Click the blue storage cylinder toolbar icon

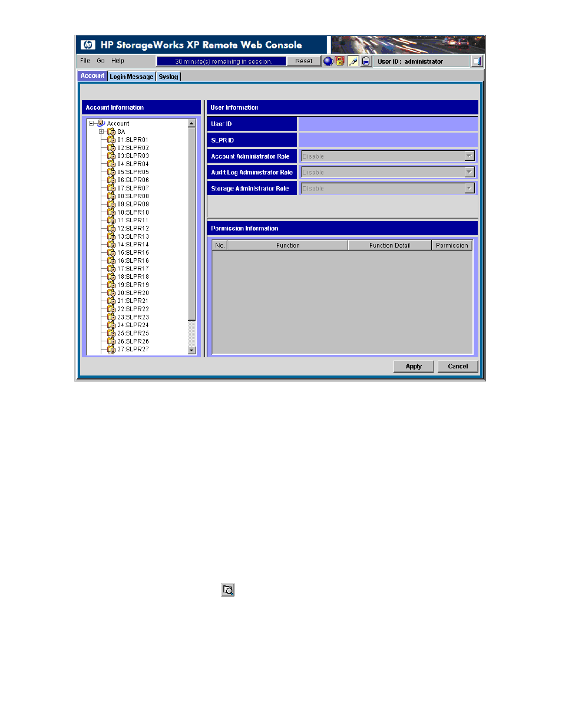(x=366, y=61)
